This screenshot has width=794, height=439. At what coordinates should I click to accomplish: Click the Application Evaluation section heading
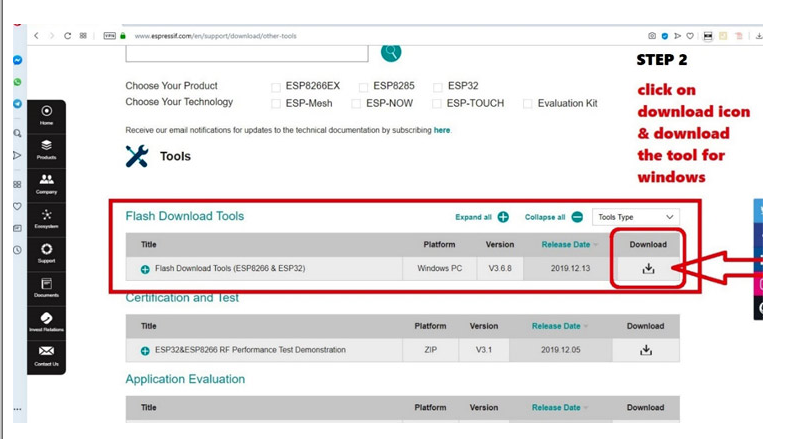[x=185, y=379]
